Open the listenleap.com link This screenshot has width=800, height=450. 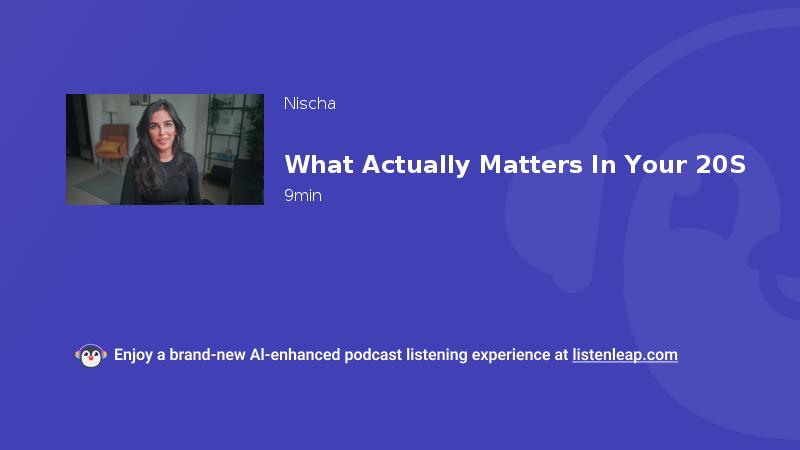coord(625,355)
